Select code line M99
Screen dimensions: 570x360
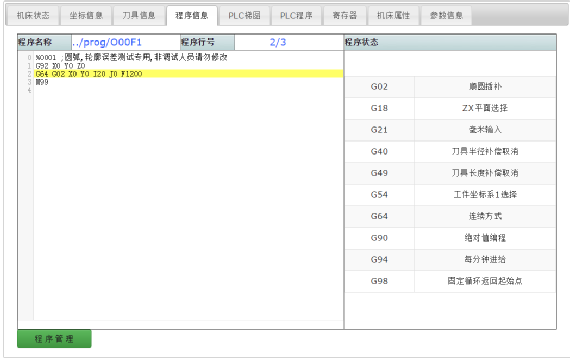42,82
